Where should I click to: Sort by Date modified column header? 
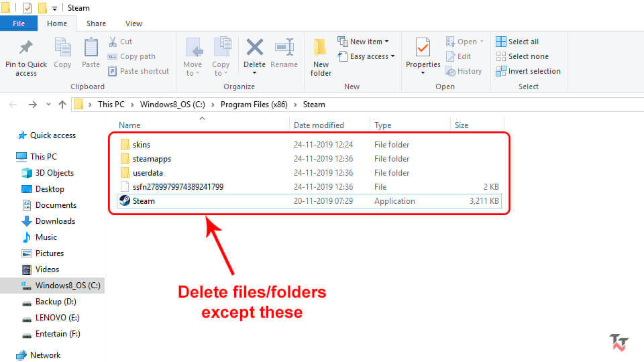(x=319, y=125)
